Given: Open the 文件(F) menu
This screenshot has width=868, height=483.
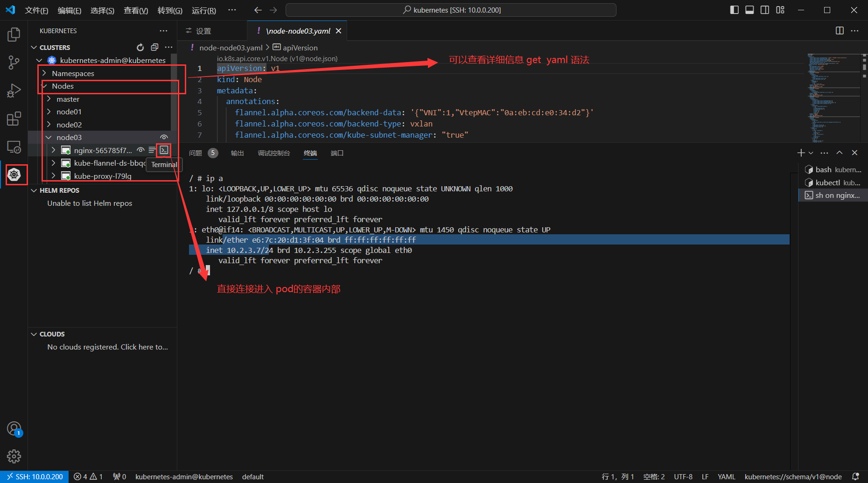Looking at the screenshot, I should click(x=36, y=10).
